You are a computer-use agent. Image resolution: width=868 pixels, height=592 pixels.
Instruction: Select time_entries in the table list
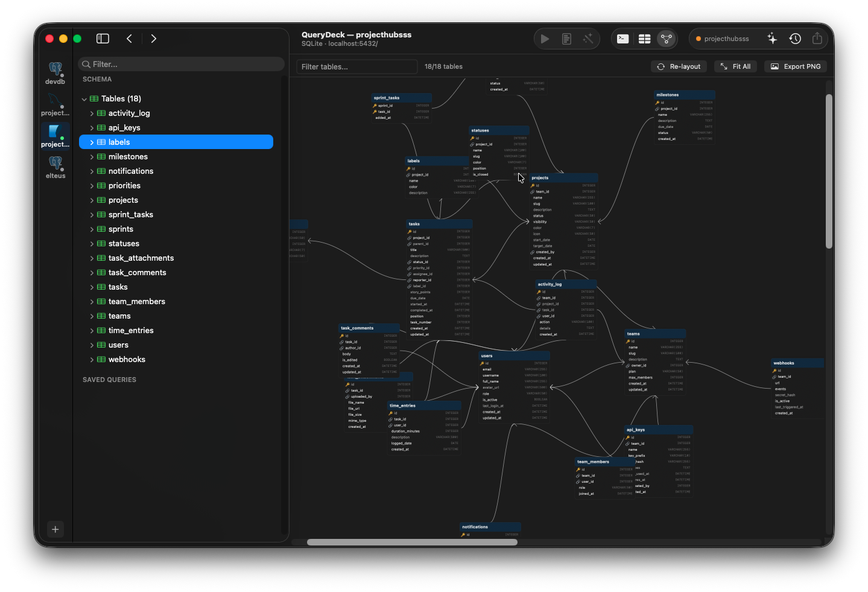point(176,331)
